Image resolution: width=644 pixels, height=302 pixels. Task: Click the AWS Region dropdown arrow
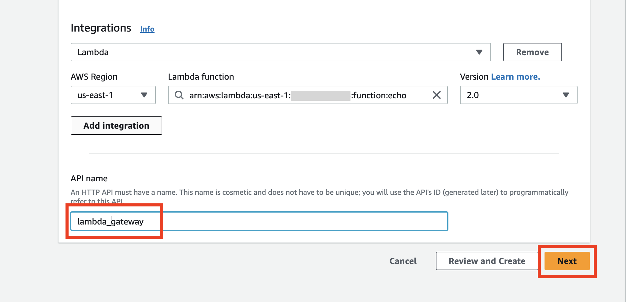click(x=145, y=95)
